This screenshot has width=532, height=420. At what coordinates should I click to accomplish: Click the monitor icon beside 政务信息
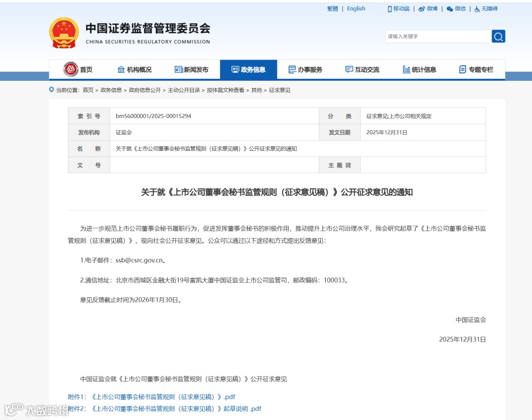click(x=235, y=70)
